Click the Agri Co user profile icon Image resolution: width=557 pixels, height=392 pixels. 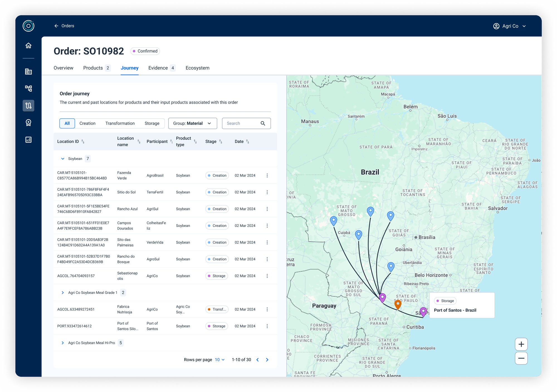click(x=496, y=26)
